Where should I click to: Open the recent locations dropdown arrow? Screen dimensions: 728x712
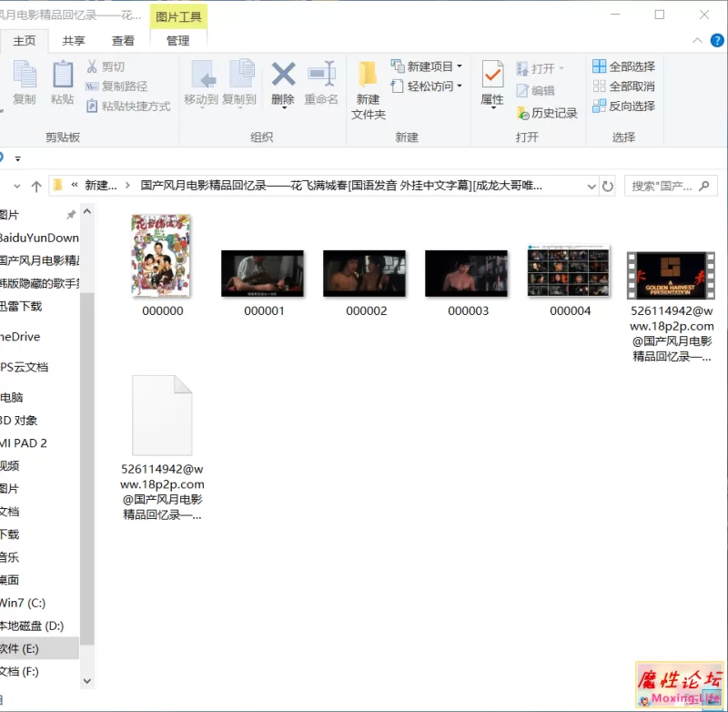click(x=17, y=187)
